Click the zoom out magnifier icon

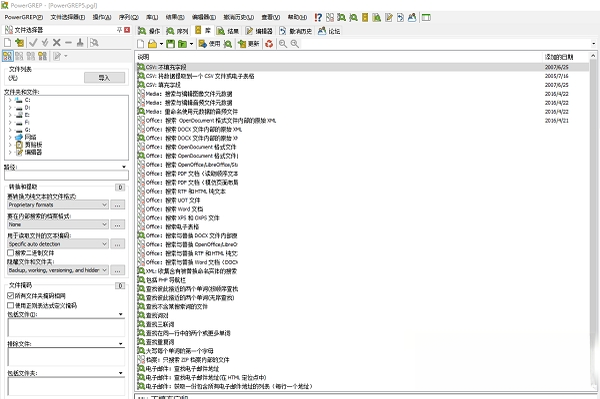coord(283,44)
